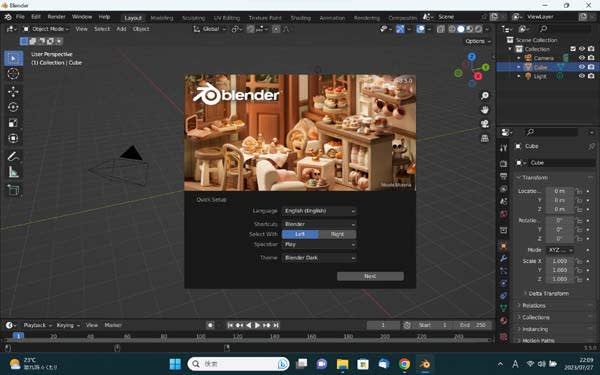Open the Language dropdown
The height and width of the screenshot is (375, 600).
pyautogui.click(x=319, y=211)
